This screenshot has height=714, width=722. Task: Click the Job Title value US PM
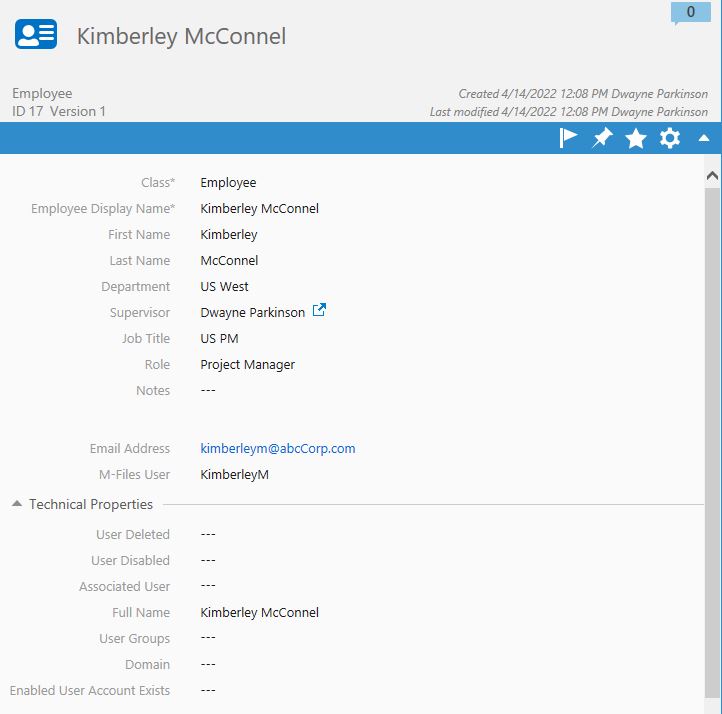point(219,339)
